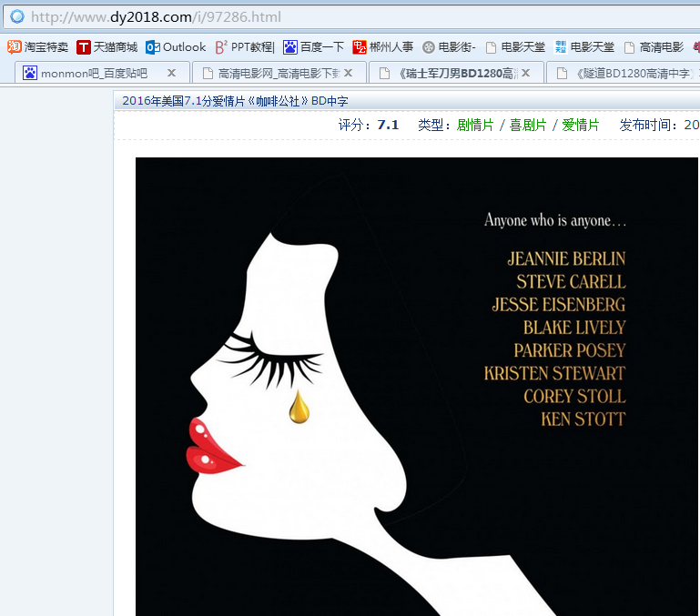Click the 评分 label

[x=354, y=125]
